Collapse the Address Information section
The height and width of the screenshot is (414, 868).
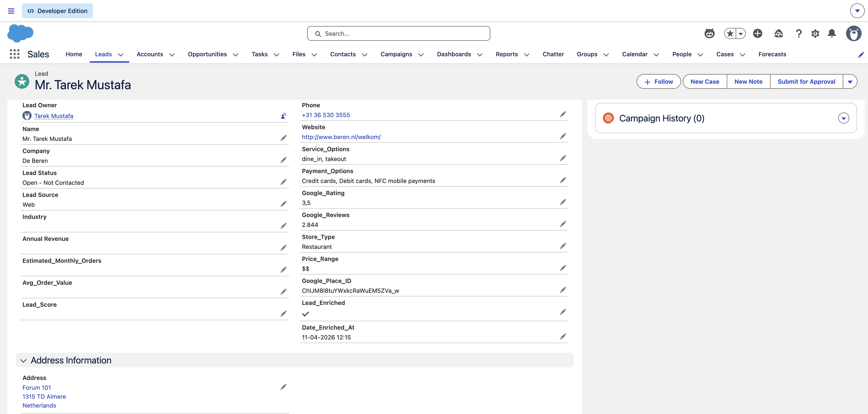(x=23, y=360)
